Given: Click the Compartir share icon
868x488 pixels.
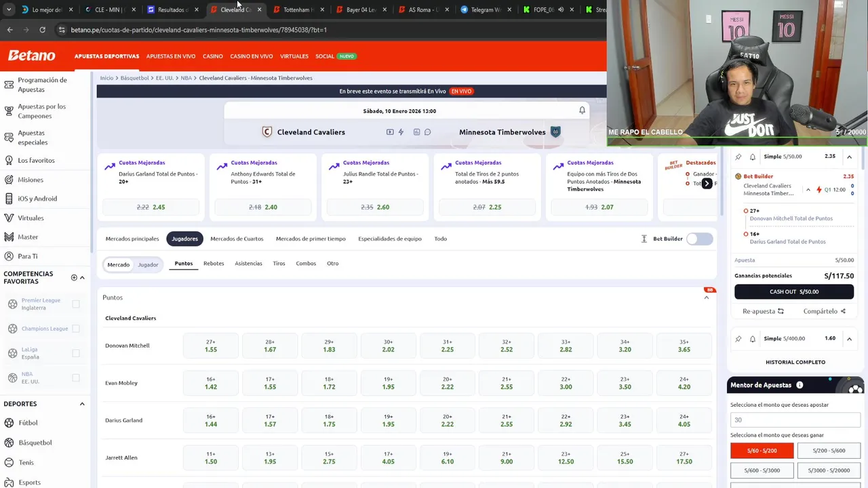Looking at the screenshot, I should tap(843, 311).
